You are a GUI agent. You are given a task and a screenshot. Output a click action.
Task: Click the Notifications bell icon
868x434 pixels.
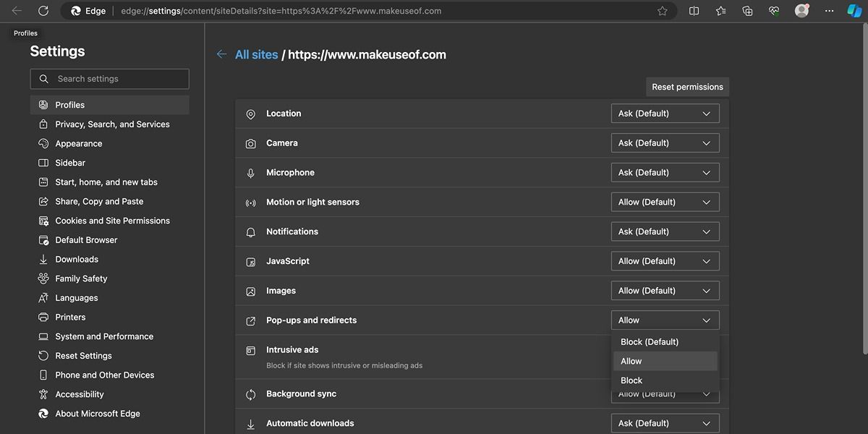[x=250, y=231]
